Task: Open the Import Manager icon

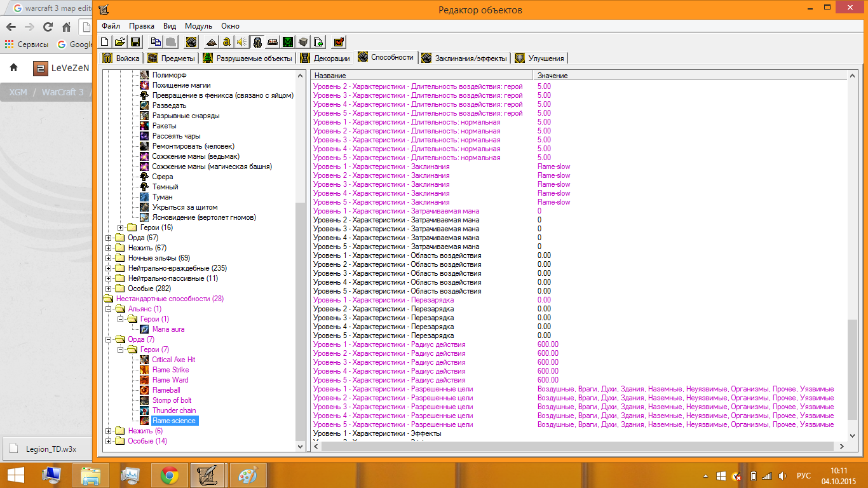Action: (x=318, y=42)
